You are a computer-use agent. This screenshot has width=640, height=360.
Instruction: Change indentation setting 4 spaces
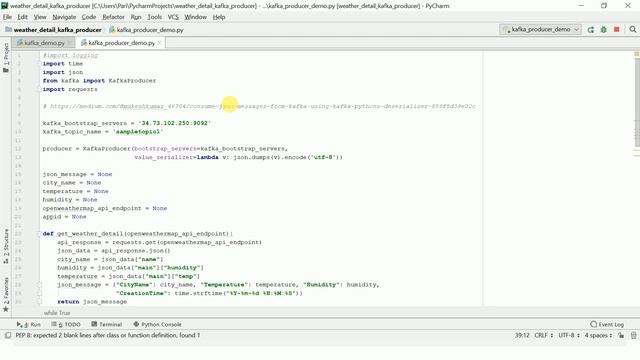coord(598,335)
